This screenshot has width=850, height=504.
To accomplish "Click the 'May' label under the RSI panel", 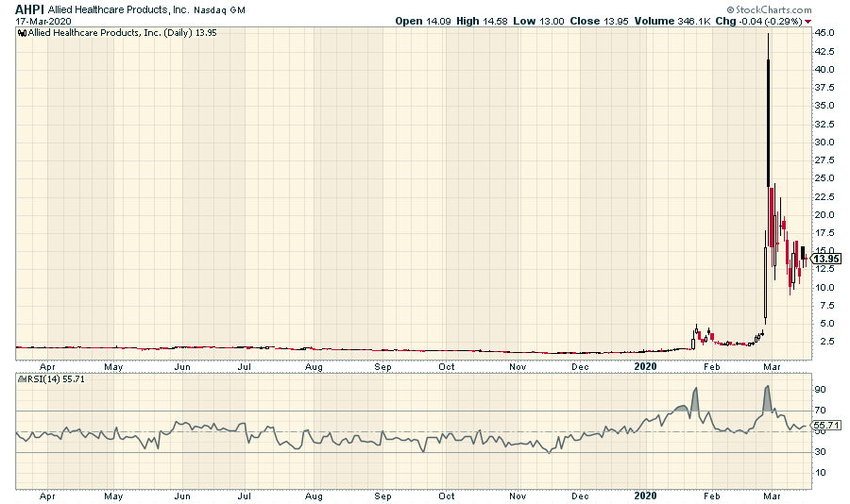I will [x=113, y=496].
